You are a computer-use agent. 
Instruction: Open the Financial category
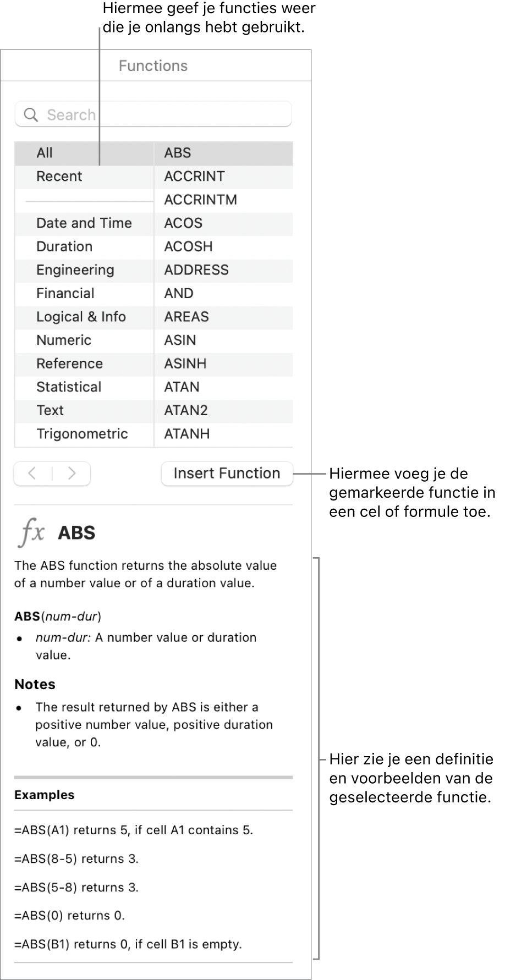click(65, 294)
